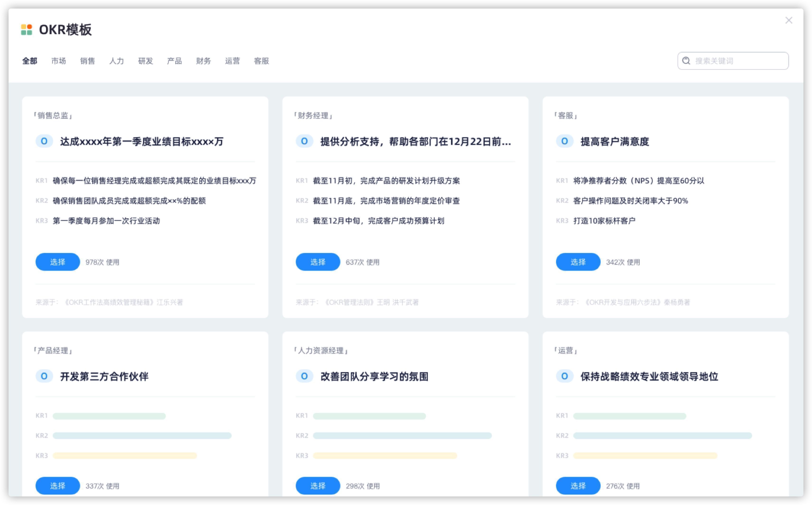Open the 财务 category tab
812x505 pixels.
(x=203, y=61)
